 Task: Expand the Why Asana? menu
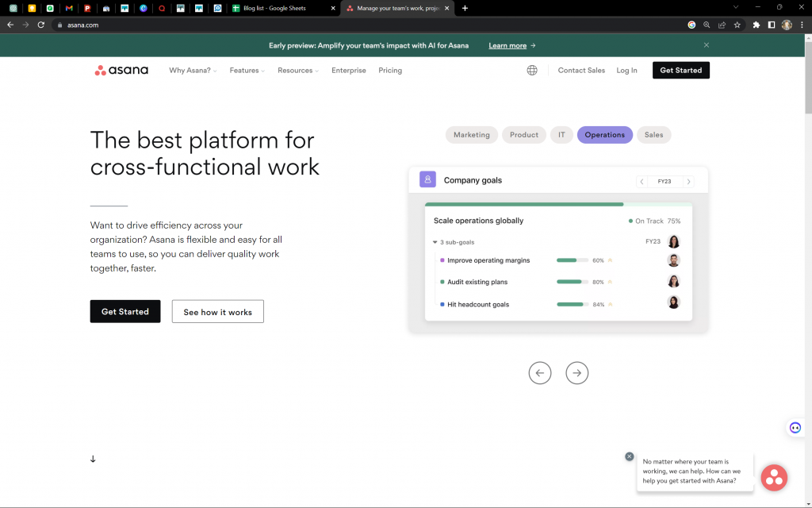pos(192,71)
